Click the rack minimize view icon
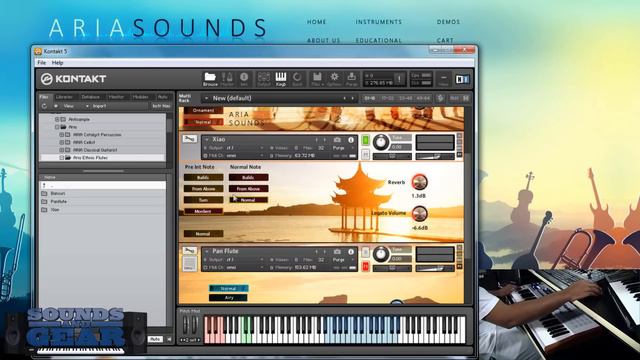This screenshot has width=640, height=360. tap(466, 98)
